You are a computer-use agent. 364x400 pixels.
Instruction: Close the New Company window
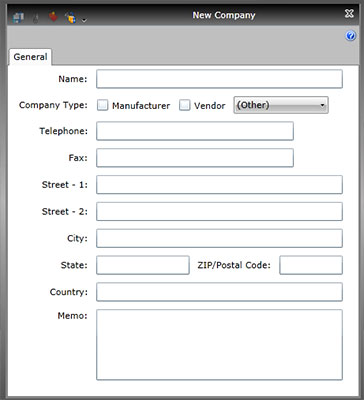pyautogui.click(x=349, y=14)
